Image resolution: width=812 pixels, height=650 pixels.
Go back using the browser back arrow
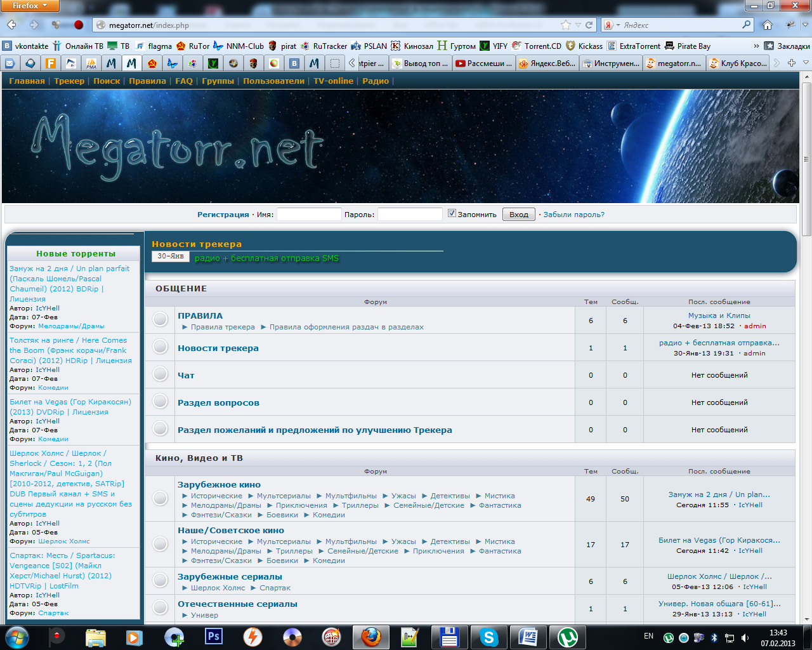pos(12,25)
